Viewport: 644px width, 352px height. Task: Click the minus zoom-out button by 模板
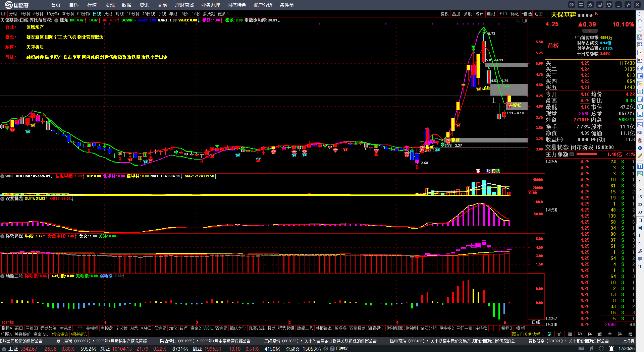(540, 328)
